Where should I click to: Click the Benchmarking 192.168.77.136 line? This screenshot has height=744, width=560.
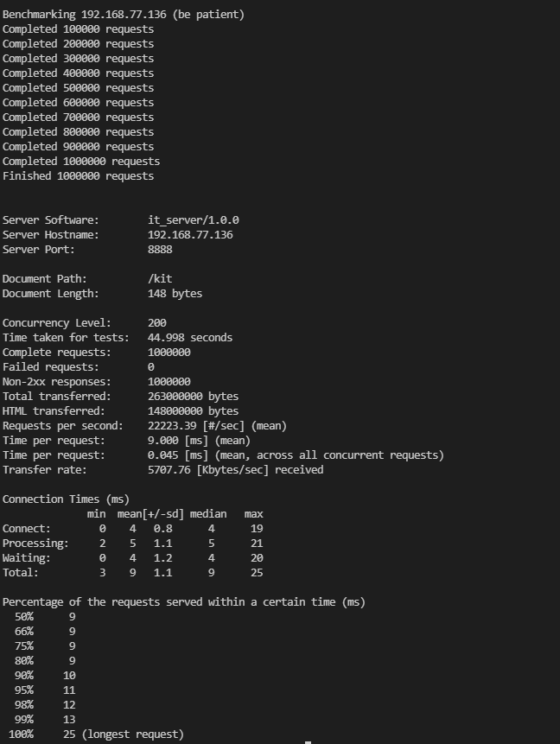click(124, 15)
